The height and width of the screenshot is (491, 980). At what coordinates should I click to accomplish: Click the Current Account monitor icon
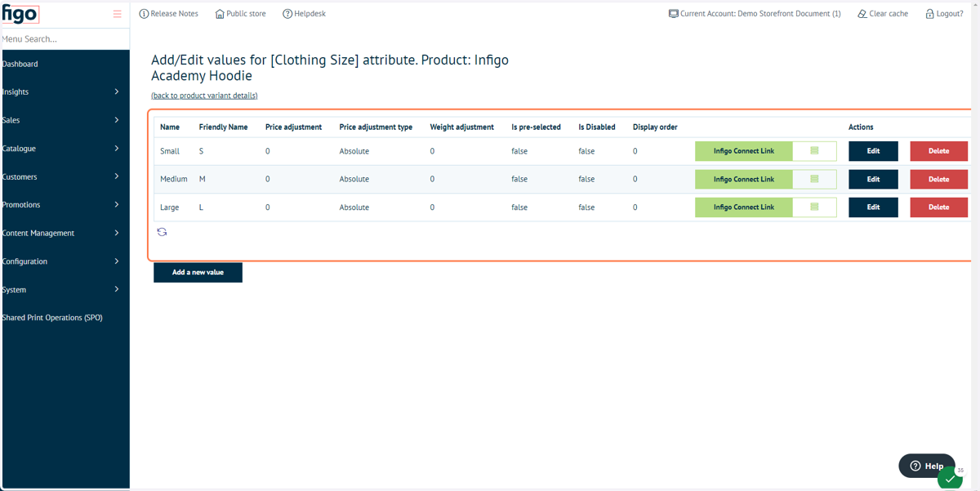tap(673, 14)
